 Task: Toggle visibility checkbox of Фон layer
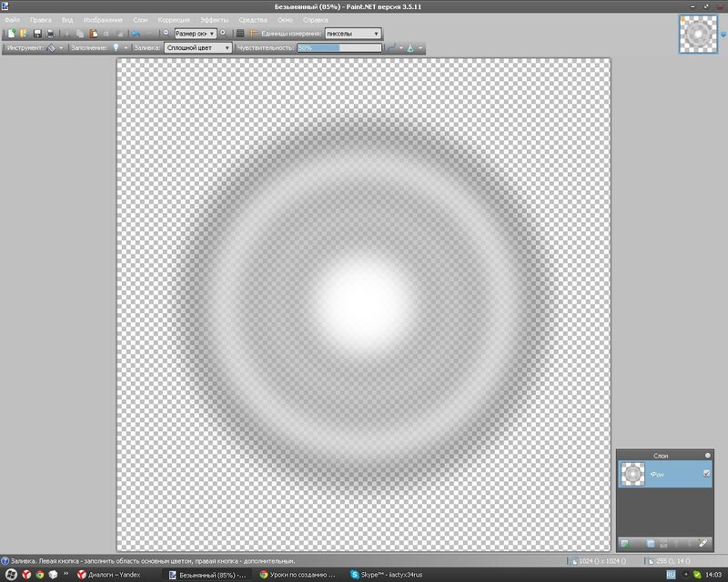[706, 474]
